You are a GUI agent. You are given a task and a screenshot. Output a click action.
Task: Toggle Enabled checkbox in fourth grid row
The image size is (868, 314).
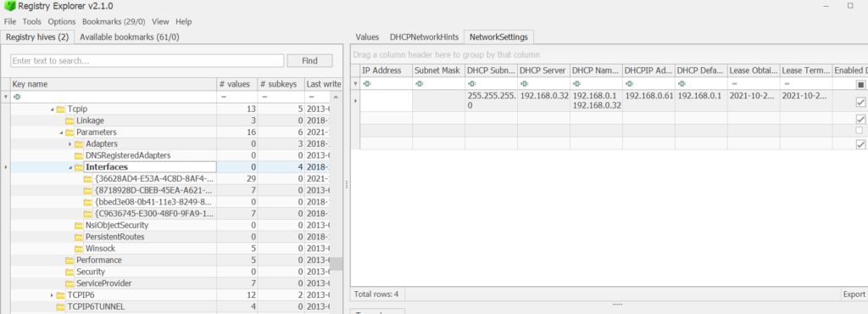click(860, 144)
